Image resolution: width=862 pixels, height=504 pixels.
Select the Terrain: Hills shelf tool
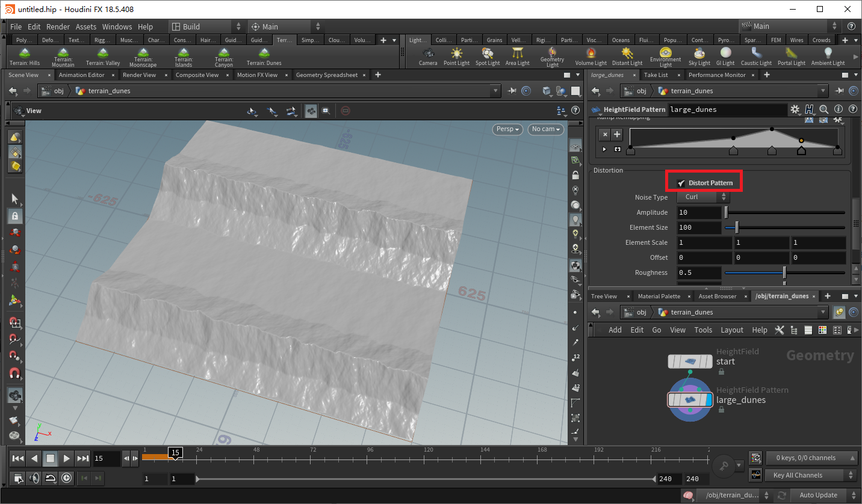tap(25, 57)
